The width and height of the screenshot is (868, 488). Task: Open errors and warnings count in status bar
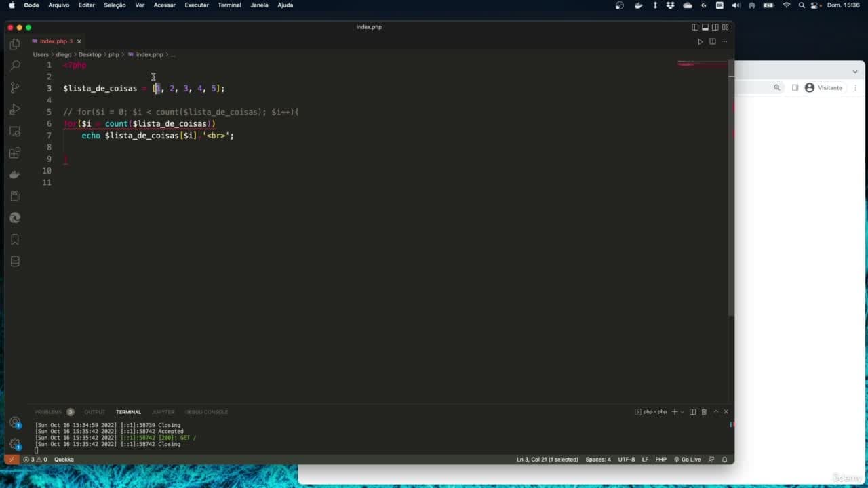click(35, 460)
